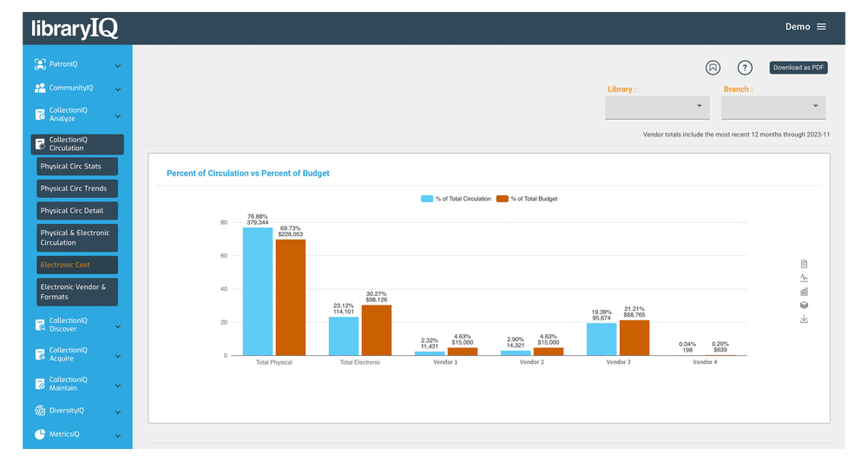
Task: Click the chart title Percent of Circulation vs Percent of Budget
Action: tap(248, 174)
